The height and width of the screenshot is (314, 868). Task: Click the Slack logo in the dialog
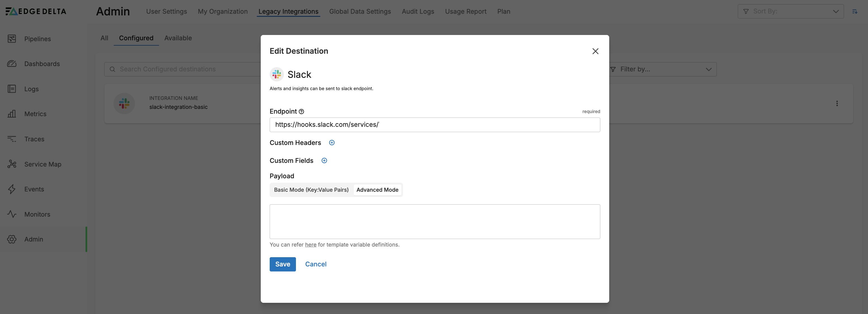277,74
